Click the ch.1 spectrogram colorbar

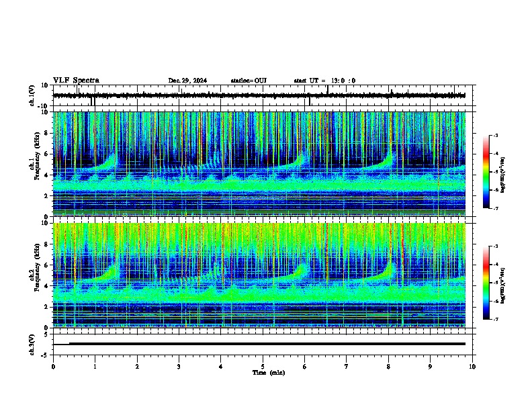pyautogui.click(x=486, y=172)
